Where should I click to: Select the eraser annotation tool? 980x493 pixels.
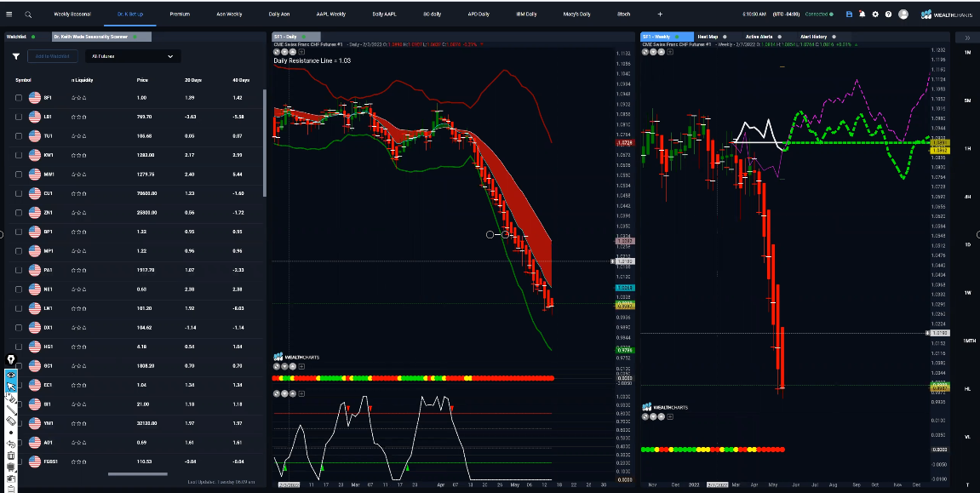click(10, 421)
